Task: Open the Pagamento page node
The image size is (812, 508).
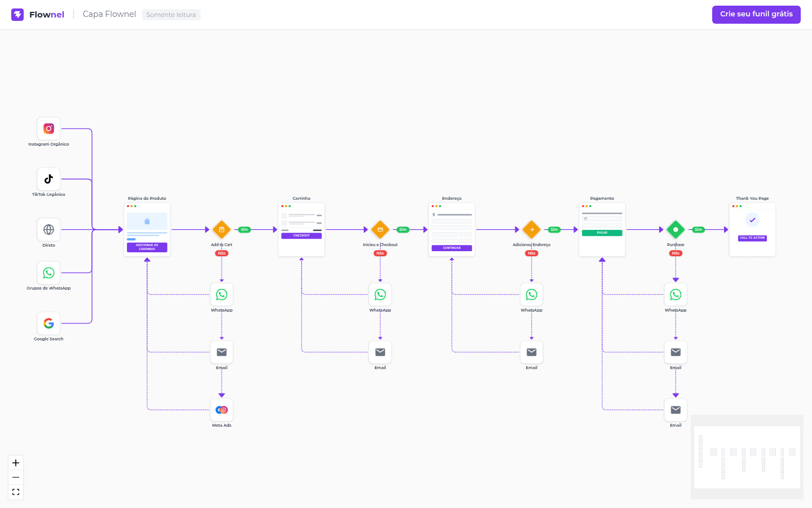Action: [602, 230]
